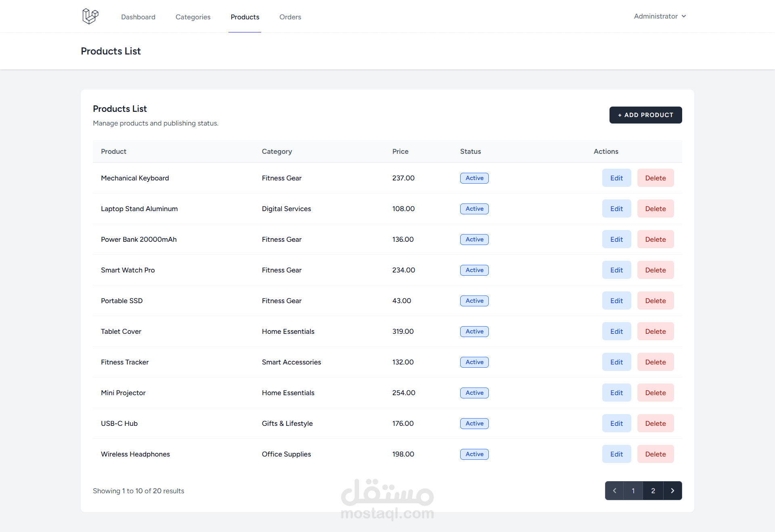Edit the Smart Watch Pro row

(616, 270)
